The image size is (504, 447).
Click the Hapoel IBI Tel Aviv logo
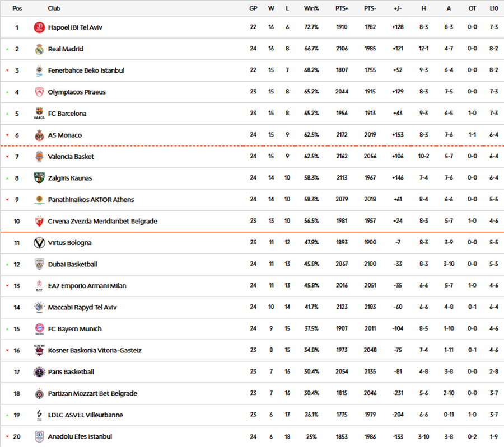coord(39,27)
